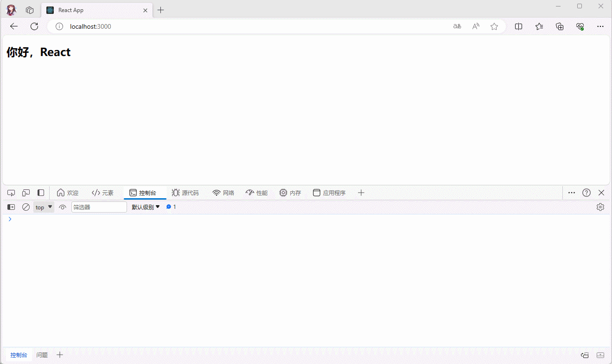Open DevTools customize ellipsis menu

click(x=572, y=193)
